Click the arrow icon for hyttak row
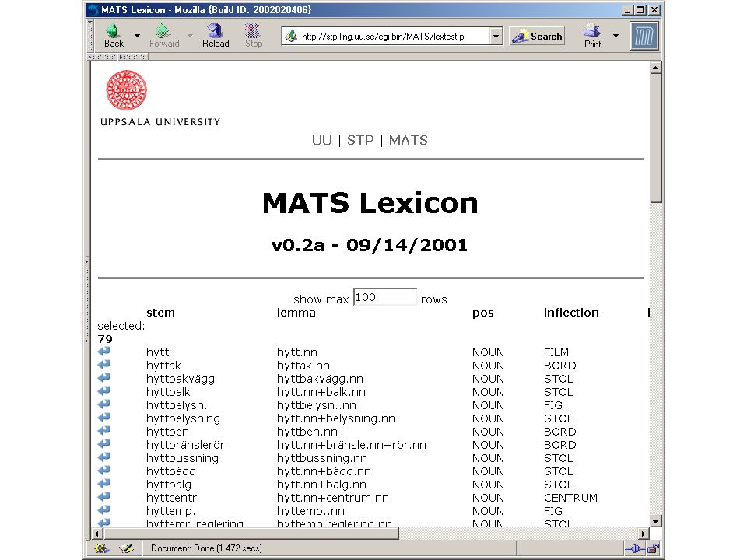Viewport: 747px width, 560px height. pos(103,365)
